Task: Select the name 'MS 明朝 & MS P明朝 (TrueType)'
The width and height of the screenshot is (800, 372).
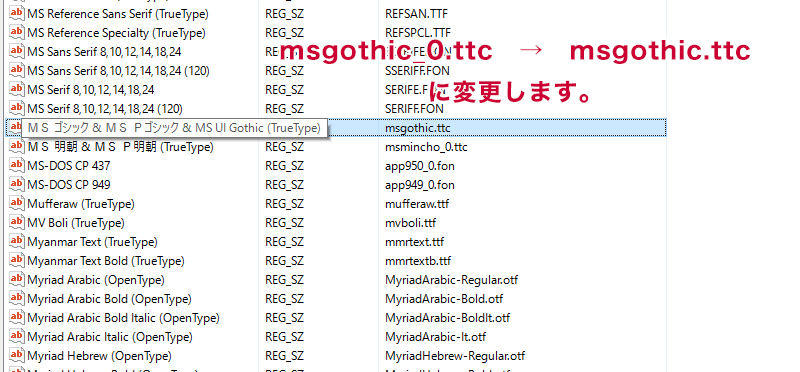Action: coord(120,147)
